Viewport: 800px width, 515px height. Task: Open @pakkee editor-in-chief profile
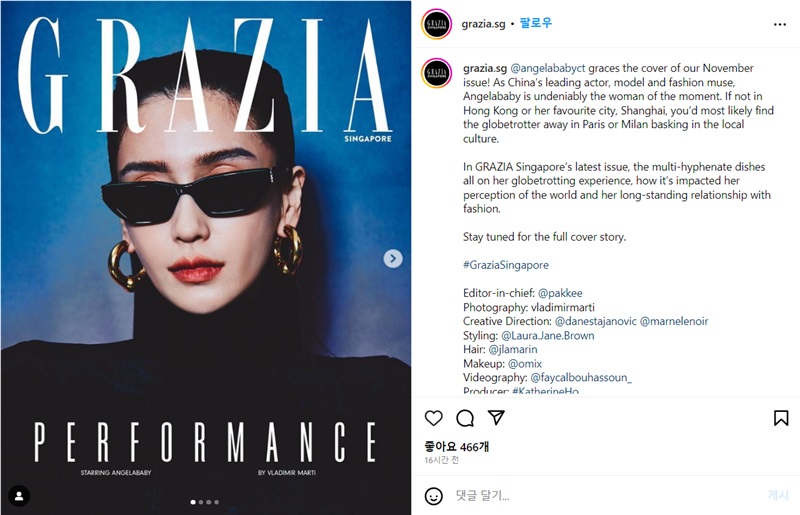[x=560, y=293]
